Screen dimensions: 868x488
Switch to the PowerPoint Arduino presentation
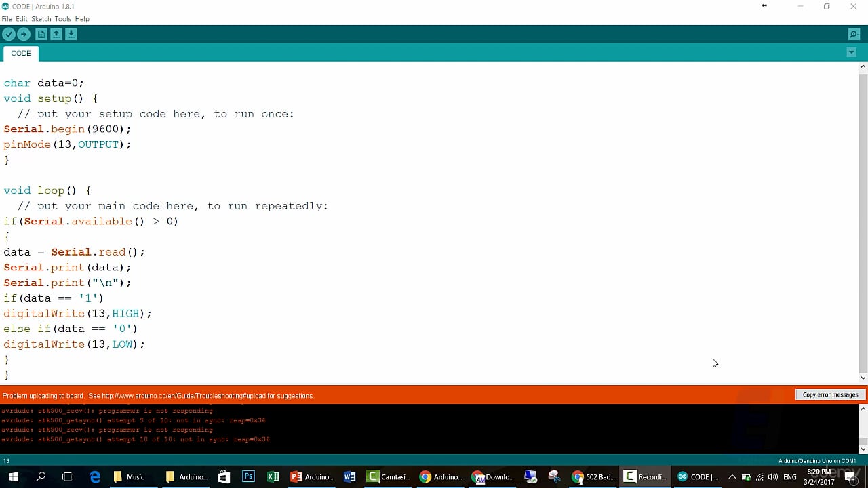(312, 476)
